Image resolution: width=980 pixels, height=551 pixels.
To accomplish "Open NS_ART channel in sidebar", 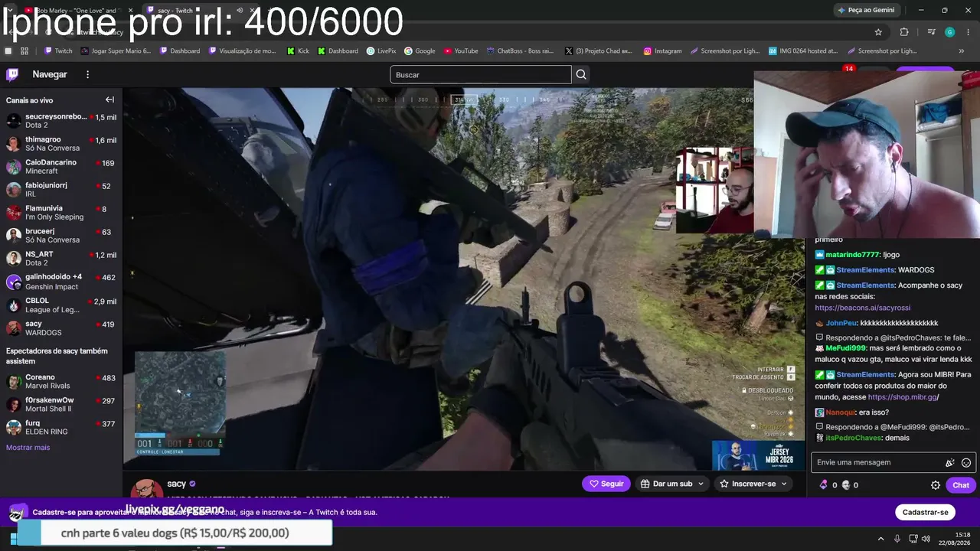I will point(61,259).
